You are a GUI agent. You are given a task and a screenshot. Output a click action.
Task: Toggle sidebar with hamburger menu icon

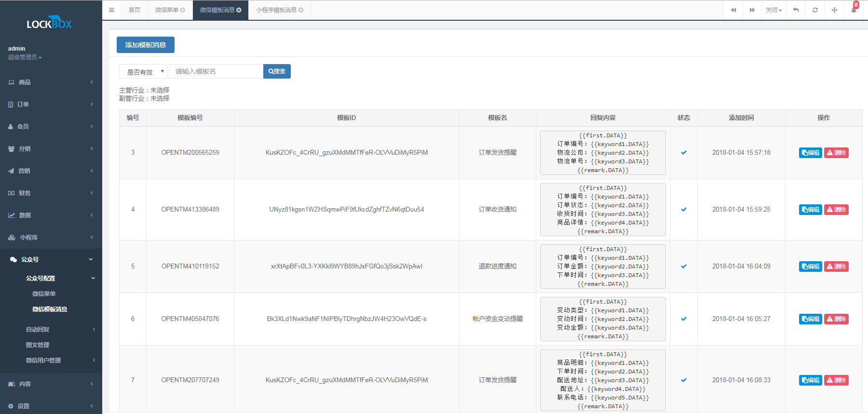coord(111,10)
